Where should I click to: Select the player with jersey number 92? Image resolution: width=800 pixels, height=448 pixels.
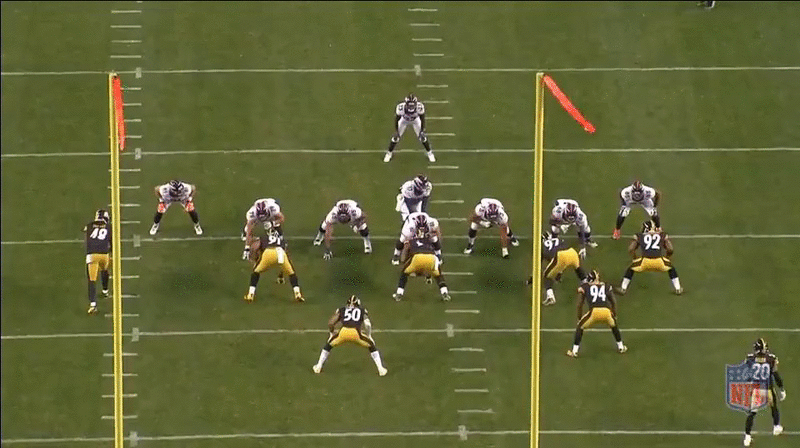click(x=650, y=257)
